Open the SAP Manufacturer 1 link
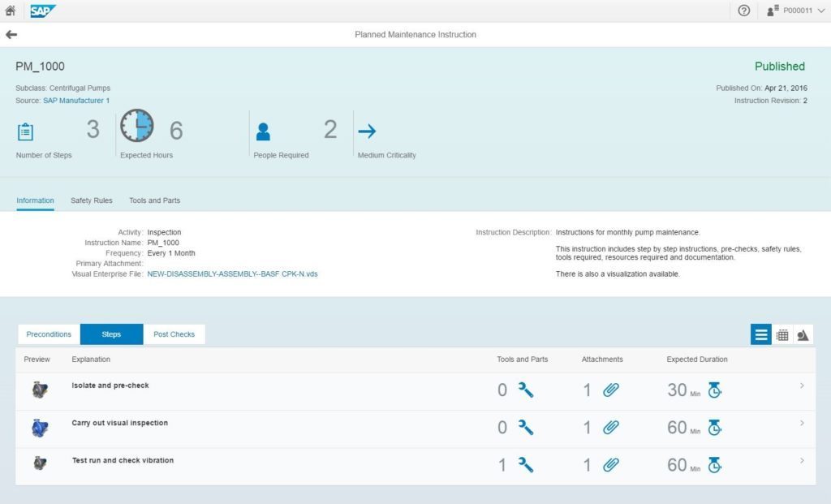Viewport: 831px width, 504px height. click(76, 100)
